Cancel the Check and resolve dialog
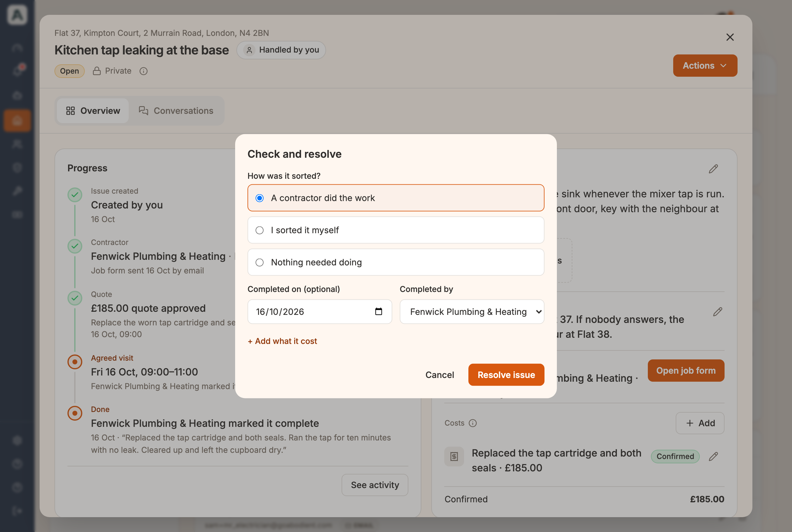Image resolution: width=792 pixels, height=532 pixels. click(439, 375)
